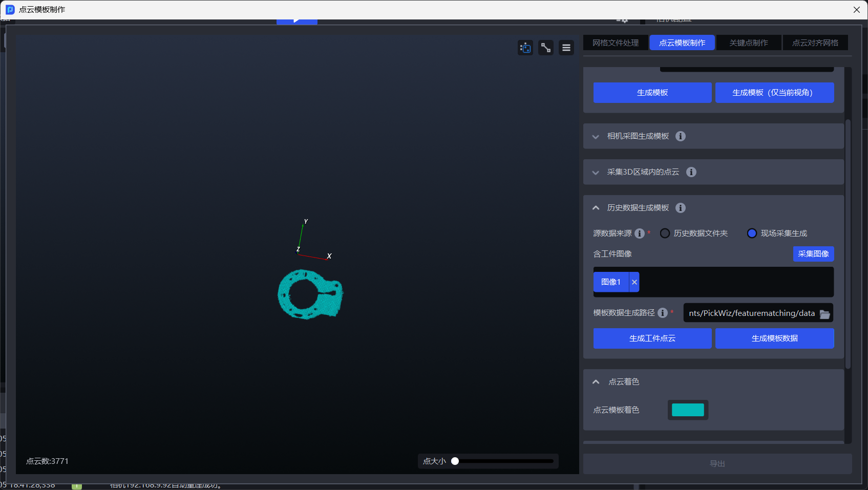This screenshot has height=490, width=868.
Task: Select the 现场采集生成 radio option
Action: point(752,233)
